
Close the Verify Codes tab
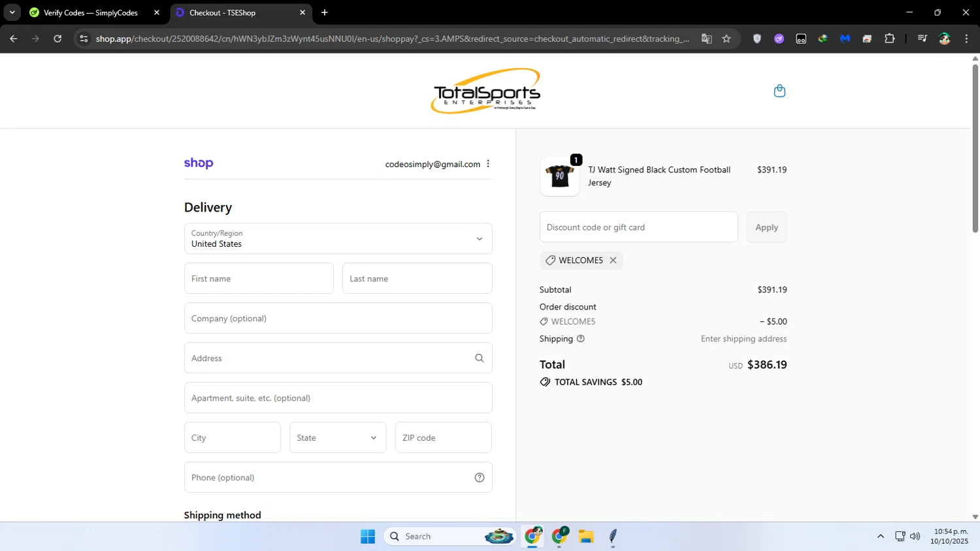156,12
